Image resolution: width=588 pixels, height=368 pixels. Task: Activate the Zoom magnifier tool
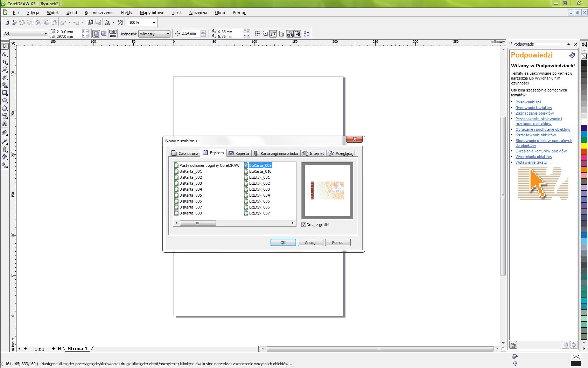(5, 70)
